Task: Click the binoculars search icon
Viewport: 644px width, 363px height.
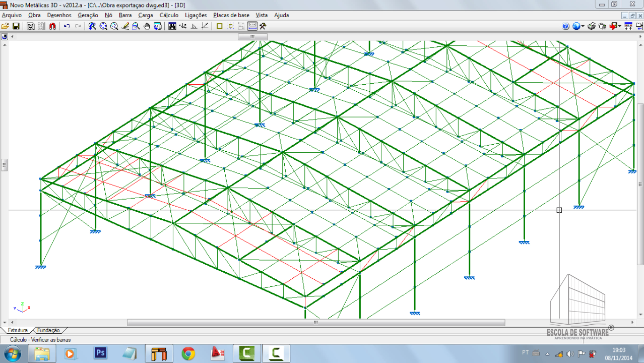Action: [172, 26]
